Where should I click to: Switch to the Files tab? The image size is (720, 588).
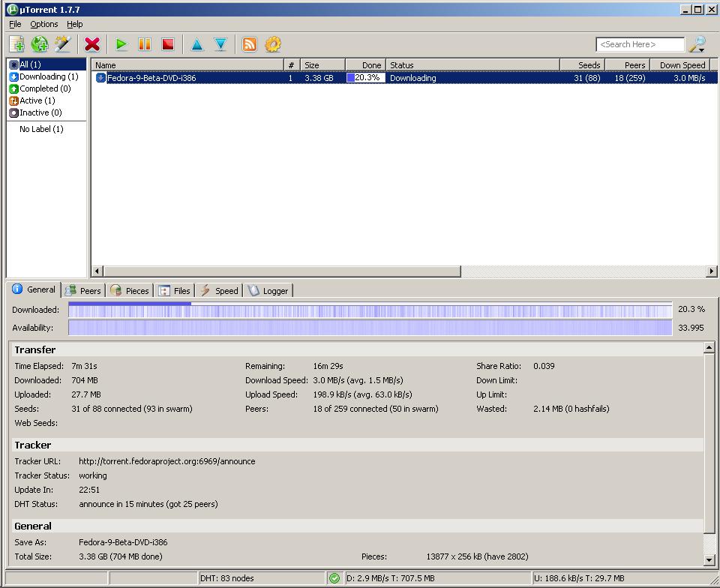pos(174,291)
